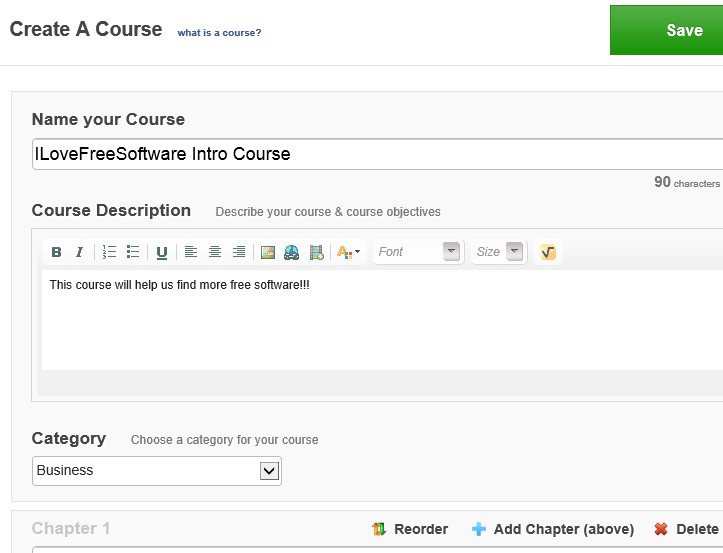The height and width of the screenshot is (553, 723).
Task: Insert a math formula with square-root icon
Action: click(548, 252)
